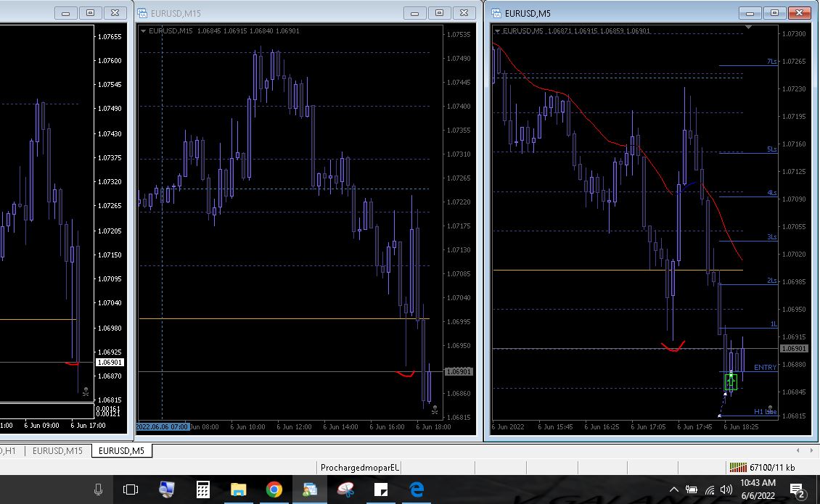Maximize the EURUSD,M15 chart window
The width and height of the screenshot is (820, 504).
(439, 13)
